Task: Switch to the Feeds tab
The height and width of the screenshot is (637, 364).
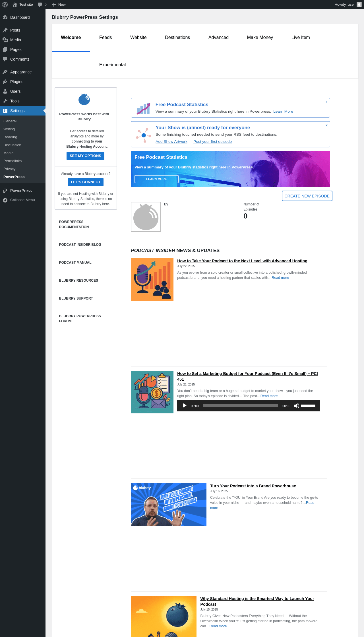Action: pyautogui.click(x=106, y=38)
